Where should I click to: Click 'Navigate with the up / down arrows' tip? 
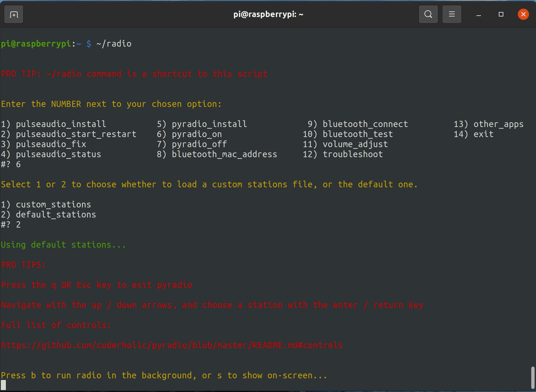(x=212, y=305)
